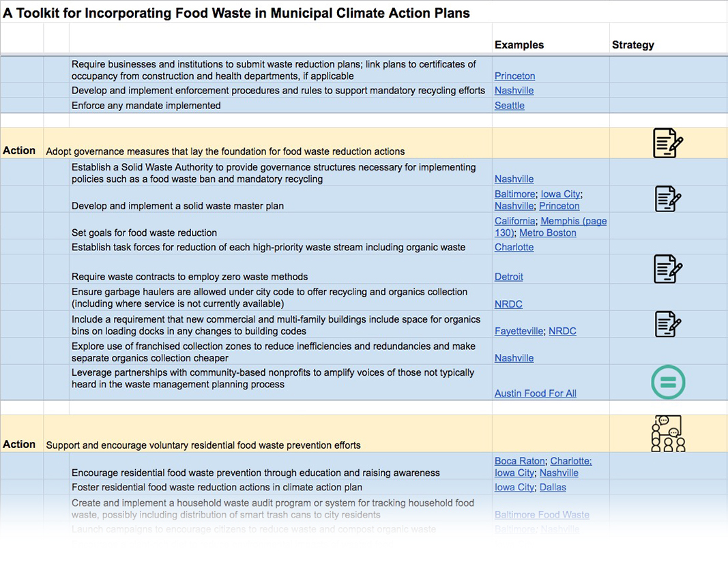This screenshot has height=564, width=728.
Task: Click the policy icon in governance Action row
Action: pyautogui.click(x=668, y=143)
